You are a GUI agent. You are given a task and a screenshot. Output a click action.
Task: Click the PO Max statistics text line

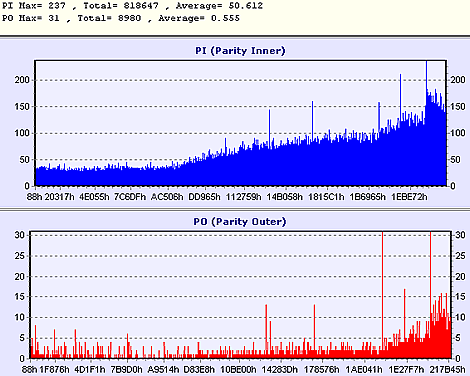tap(121, 18)
